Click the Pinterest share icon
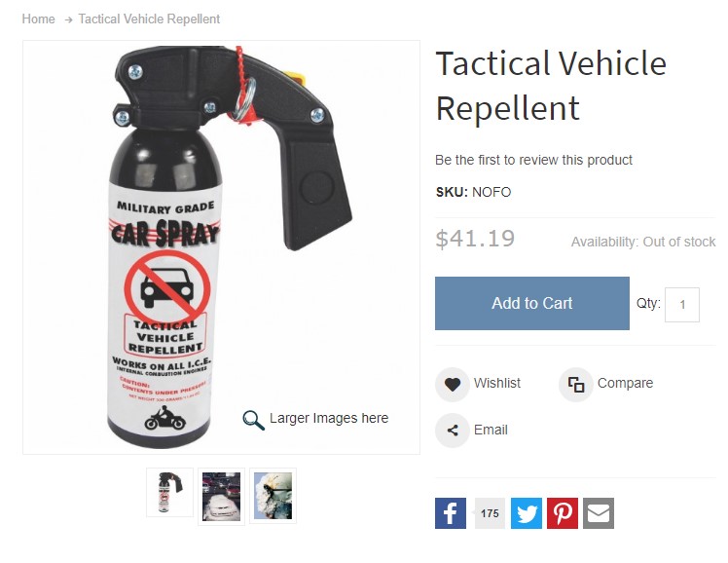This screenshot has width=728, height=563. click(x=563, y=513)
